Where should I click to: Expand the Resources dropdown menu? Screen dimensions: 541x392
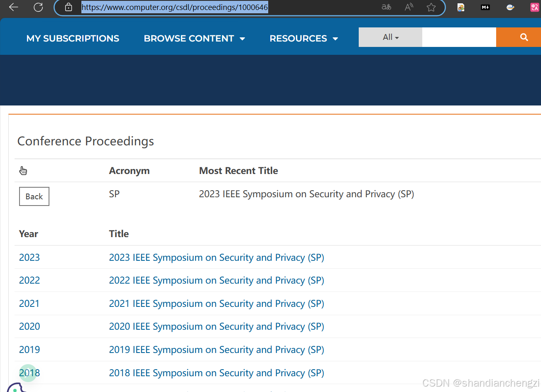[x=304, y=39]
